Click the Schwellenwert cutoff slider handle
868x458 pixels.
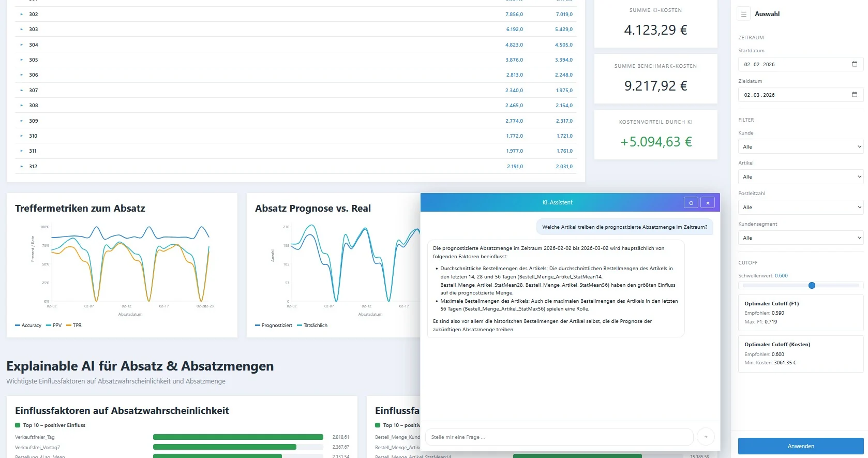point(812,285)
